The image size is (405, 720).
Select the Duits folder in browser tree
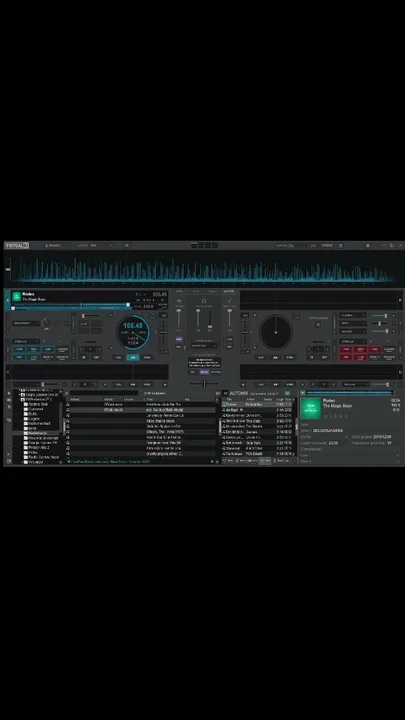tap(33, 414)
